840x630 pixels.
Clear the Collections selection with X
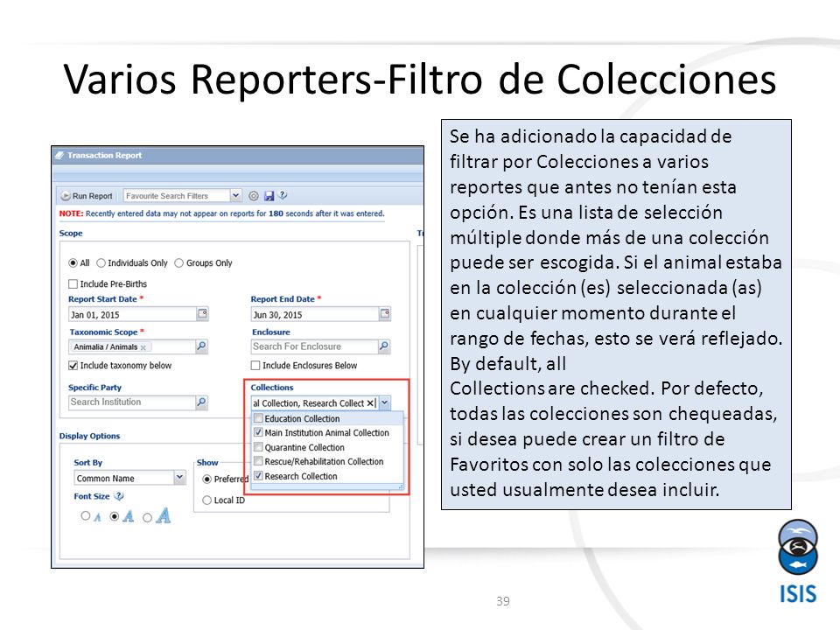click(370, 402)
